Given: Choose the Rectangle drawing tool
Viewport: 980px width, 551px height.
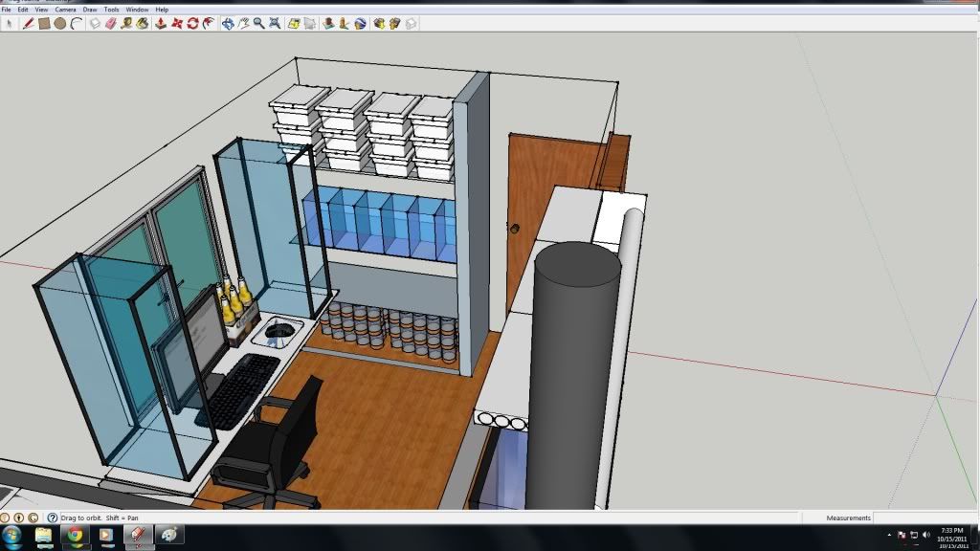Looking at the screenshot, I should (44, 24).
